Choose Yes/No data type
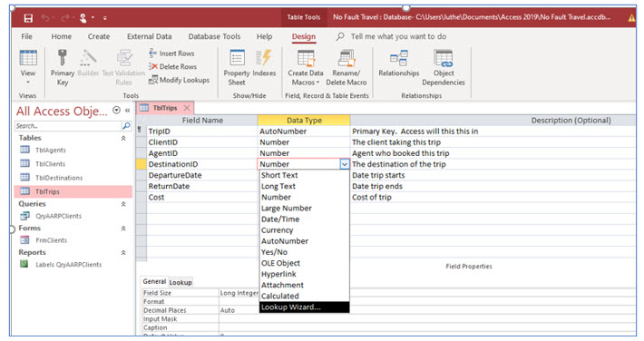Viewport: 644px width, 341px height. point(305,252)
